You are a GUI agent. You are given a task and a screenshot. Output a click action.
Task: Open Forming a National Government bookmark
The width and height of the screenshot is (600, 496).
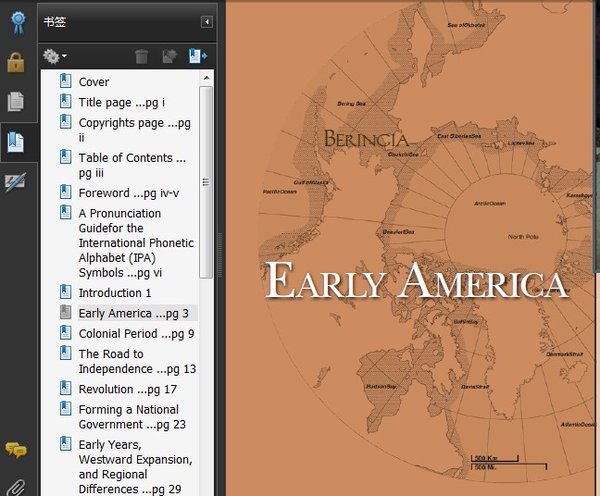(x=132, y=417)
